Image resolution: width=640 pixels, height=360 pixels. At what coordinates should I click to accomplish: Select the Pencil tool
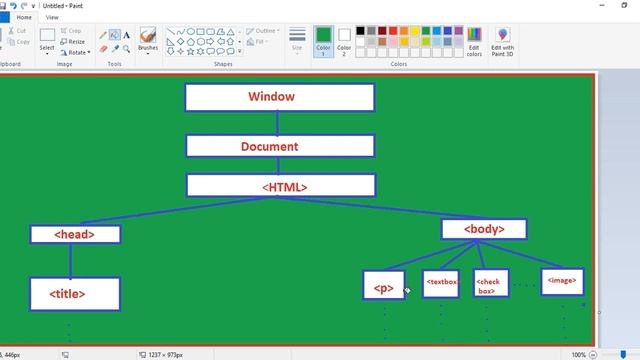103,36
